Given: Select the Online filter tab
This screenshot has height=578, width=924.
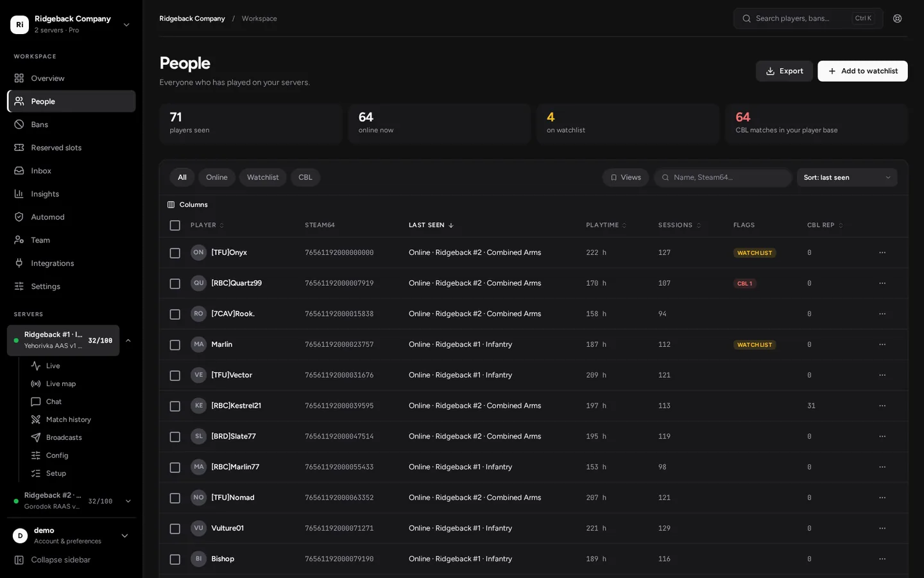Looking at the screenshot, I should point(217,178).
